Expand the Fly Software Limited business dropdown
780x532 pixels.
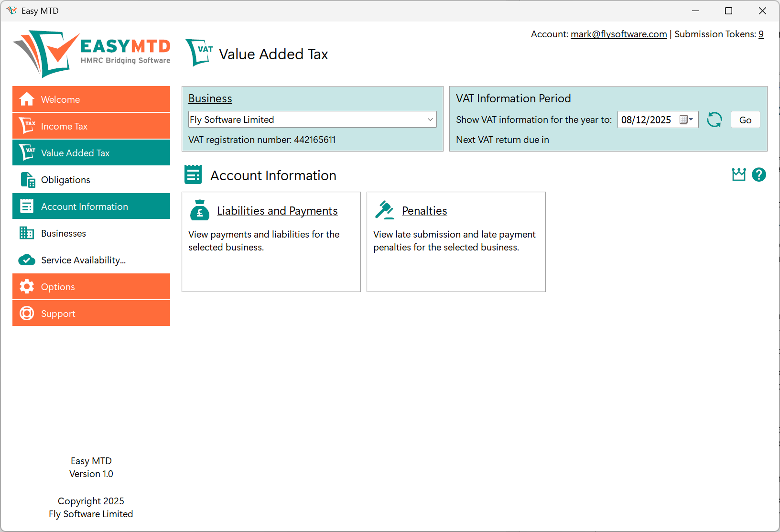[430, 119]
